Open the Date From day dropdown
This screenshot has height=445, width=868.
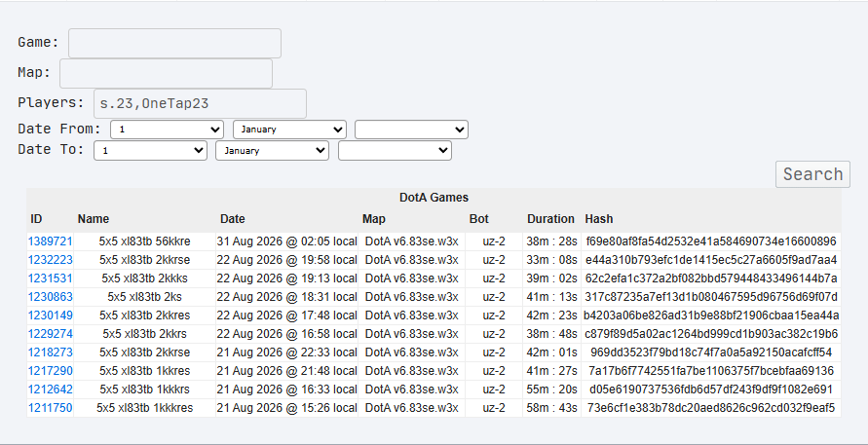point(167,130)
